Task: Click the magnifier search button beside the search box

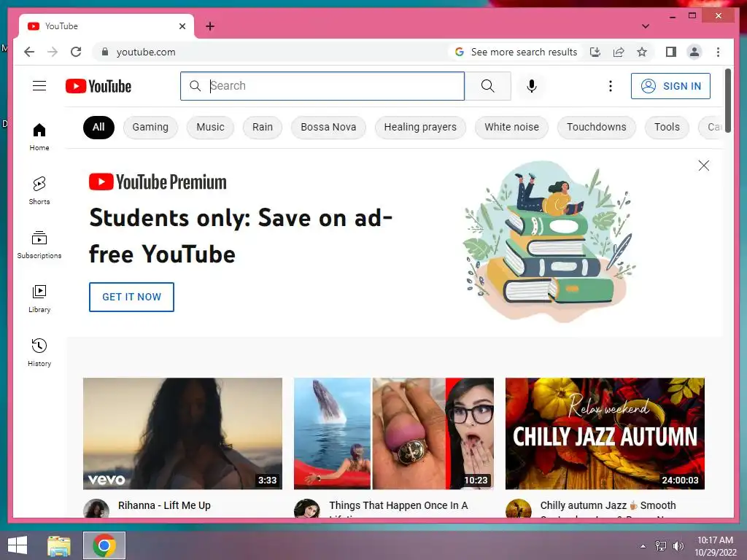Action: 487,86
